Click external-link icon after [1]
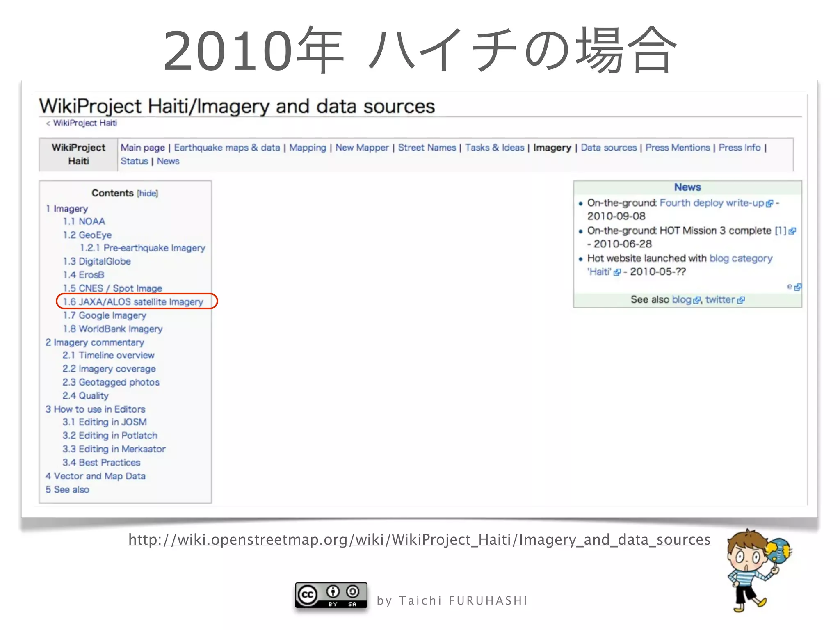 (792, 231)
